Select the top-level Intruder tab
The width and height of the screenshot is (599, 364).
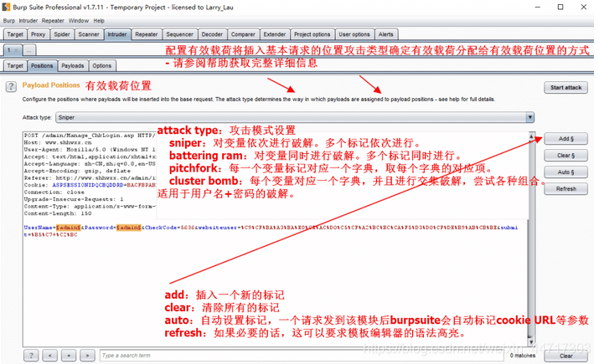[x=117, y=34]
